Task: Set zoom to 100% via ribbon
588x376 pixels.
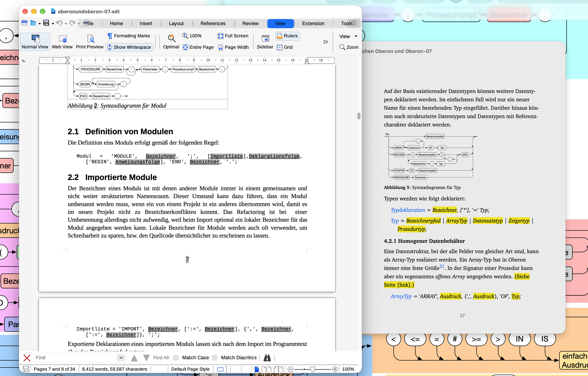Action: coord(192,36)
